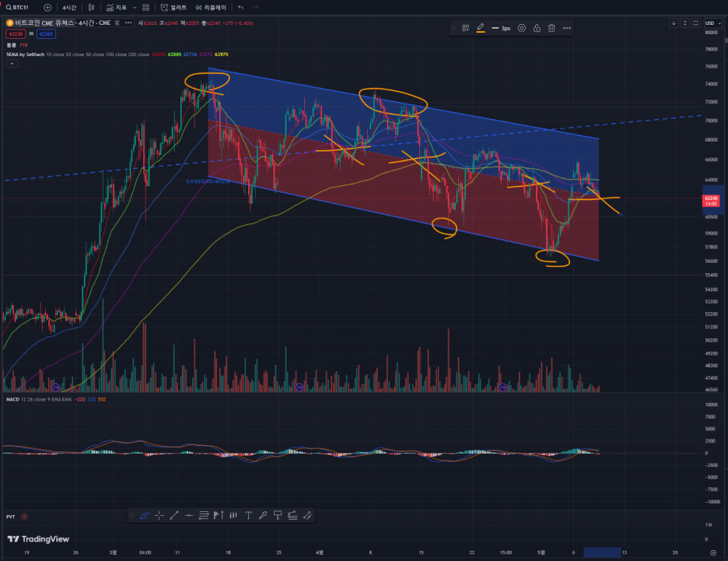Select the Fibonacci retracement tool
This screenshot has height=561, width=728.
point(204,515)
